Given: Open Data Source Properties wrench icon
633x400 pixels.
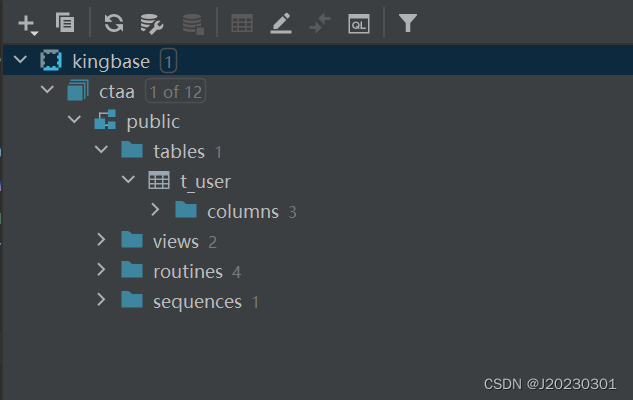Looking at the screenshot, I should 151,22.
